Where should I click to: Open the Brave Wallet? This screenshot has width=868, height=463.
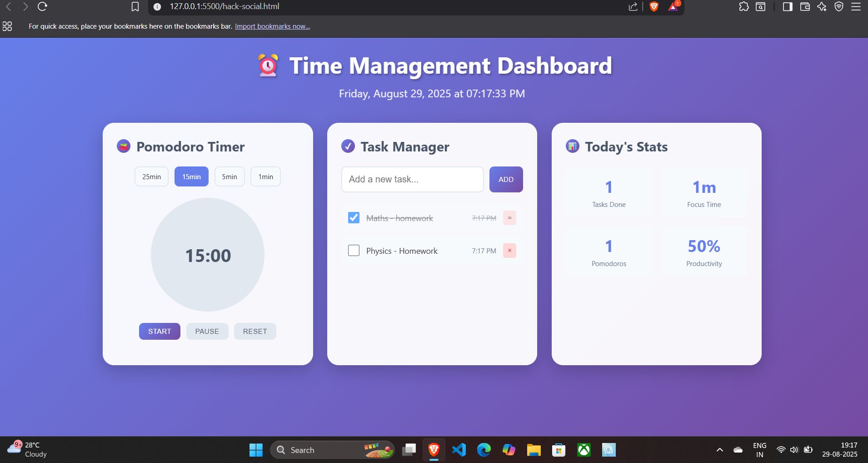tap(805, 6)
